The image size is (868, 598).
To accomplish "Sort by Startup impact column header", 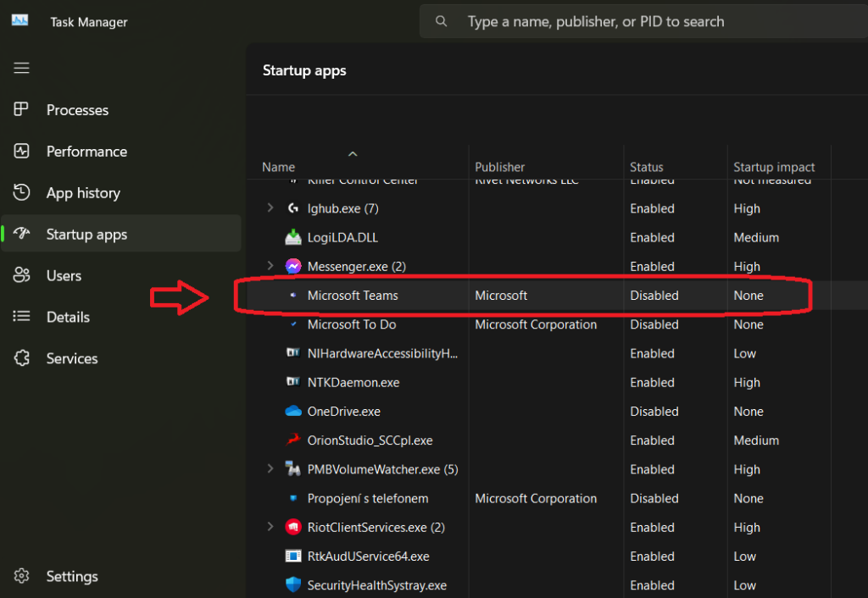I will [x=774, y=167].
